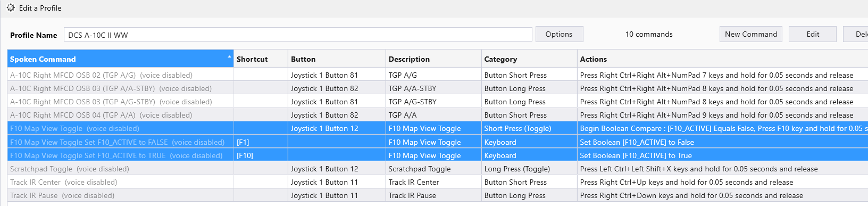Click the New Command button
The height and width of the screenshot is (206, 868).
(x=750, y=34)
